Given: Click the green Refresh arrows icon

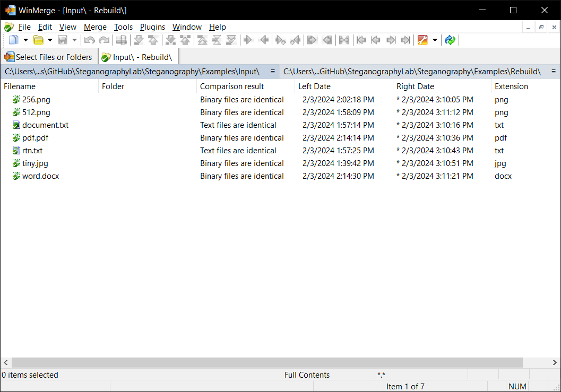Looking at the screenshot, I should coord(450,40).
